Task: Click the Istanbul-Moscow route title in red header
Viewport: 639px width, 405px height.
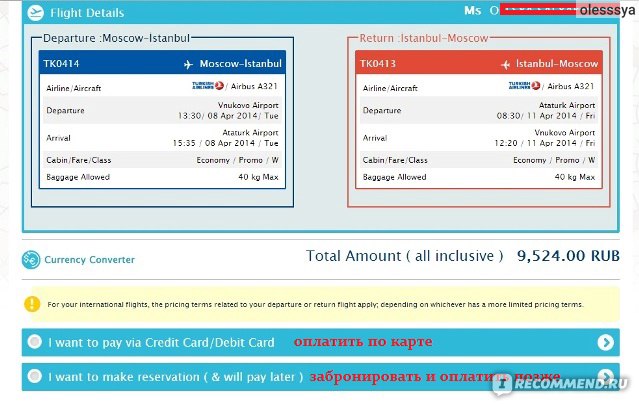Action: tap(557, 64)
